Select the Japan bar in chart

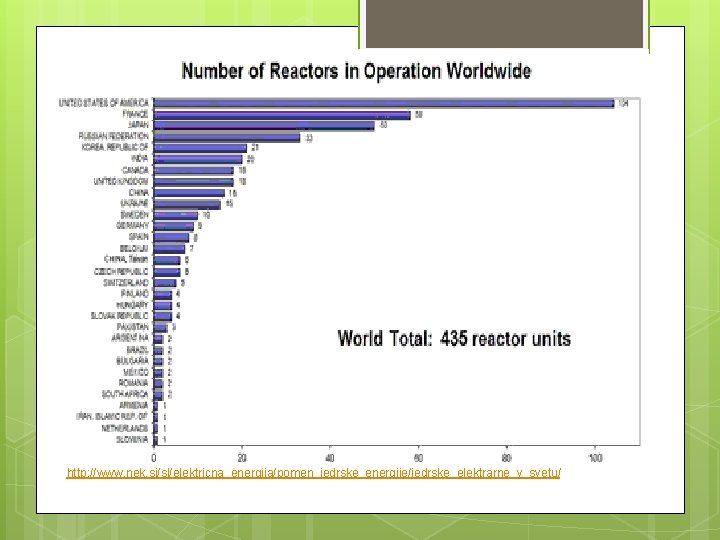(x=264, y=126)
